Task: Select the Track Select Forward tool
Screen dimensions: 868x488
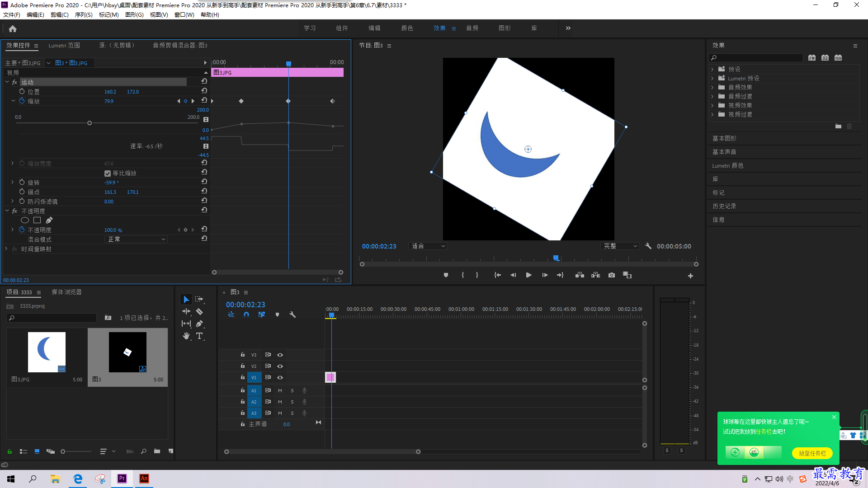Action: (199, 300)
